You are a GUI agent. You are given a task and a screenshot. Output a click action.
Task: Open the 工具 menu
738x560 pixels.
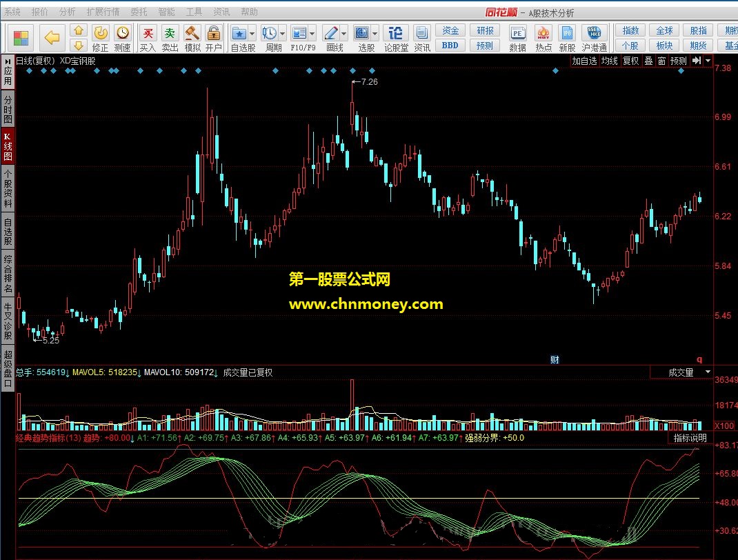click(x=193, y=12)
